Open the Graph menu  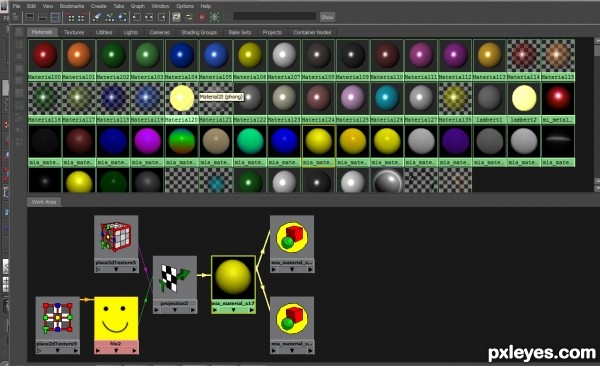[x=138, y=6]
